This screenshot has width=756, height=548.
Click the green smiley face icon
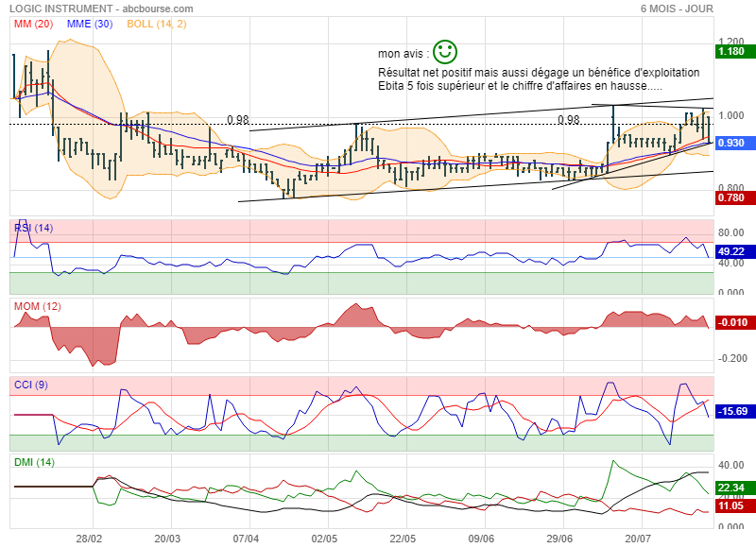(x=444, y=52)
